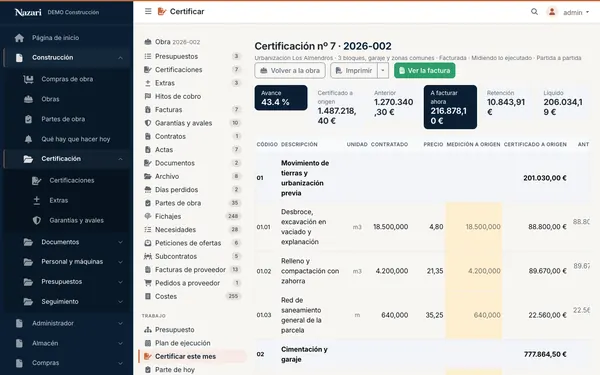Expand the Administrador section chevron
This screenshot has width=600, height=375.
click(x=120, y=323)
